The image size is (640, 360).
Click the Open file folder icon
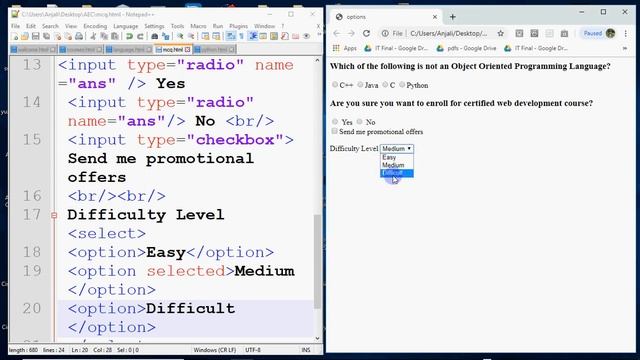pyautogui.click(x=25, y=37)
